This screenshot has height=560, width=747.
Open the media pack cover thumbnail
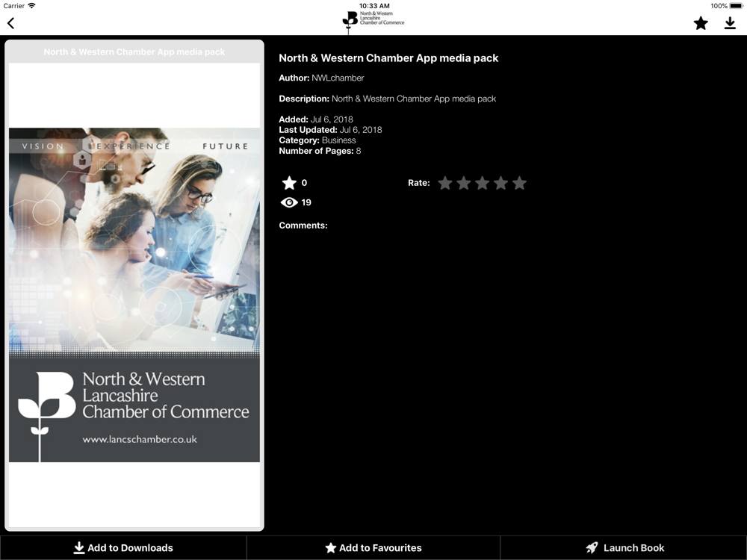134,295
